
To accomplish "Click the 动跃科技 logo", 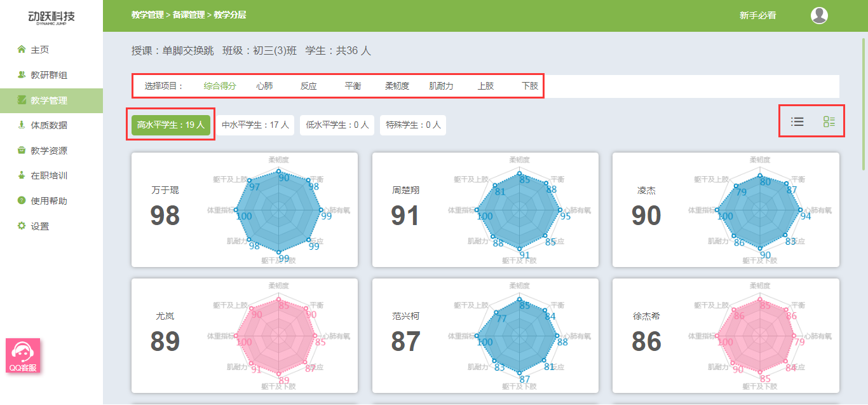I will pos(51,17).
